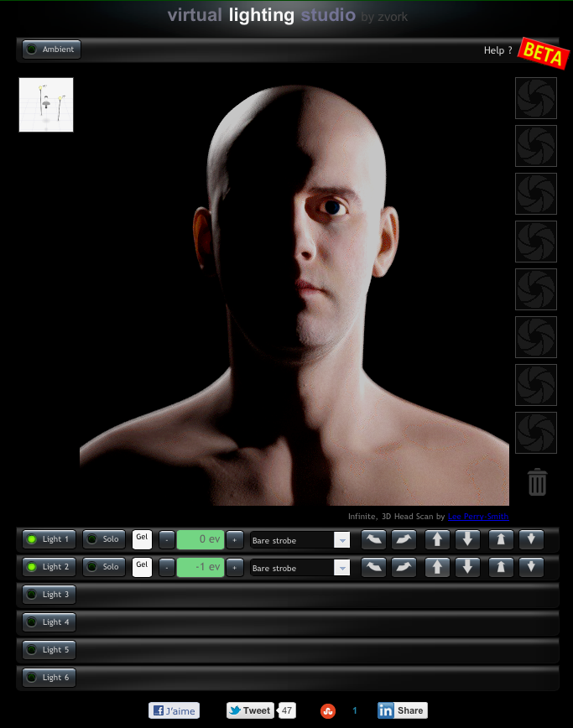Click the second snapshot shutter slot
The height and width of the screenshot is (728, 573).
click(536, 146)
